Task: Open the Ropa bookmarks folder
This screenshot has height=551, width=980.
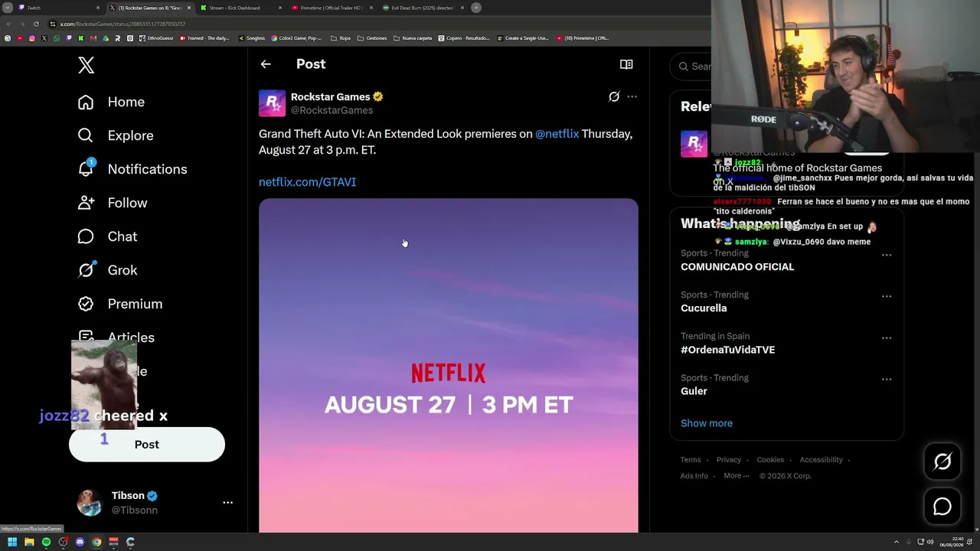Action: coord(341,38)
